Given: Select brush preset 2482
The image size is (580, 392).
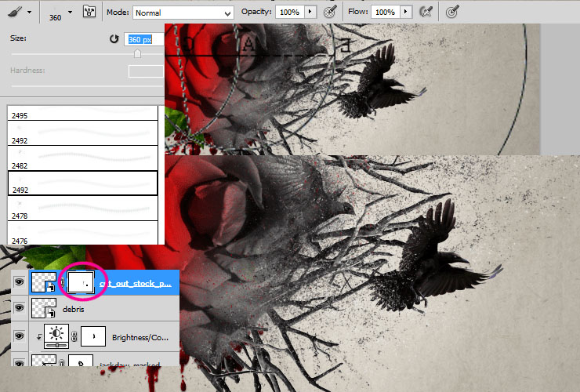Looking at the screenshot, I should pos(82,158).
